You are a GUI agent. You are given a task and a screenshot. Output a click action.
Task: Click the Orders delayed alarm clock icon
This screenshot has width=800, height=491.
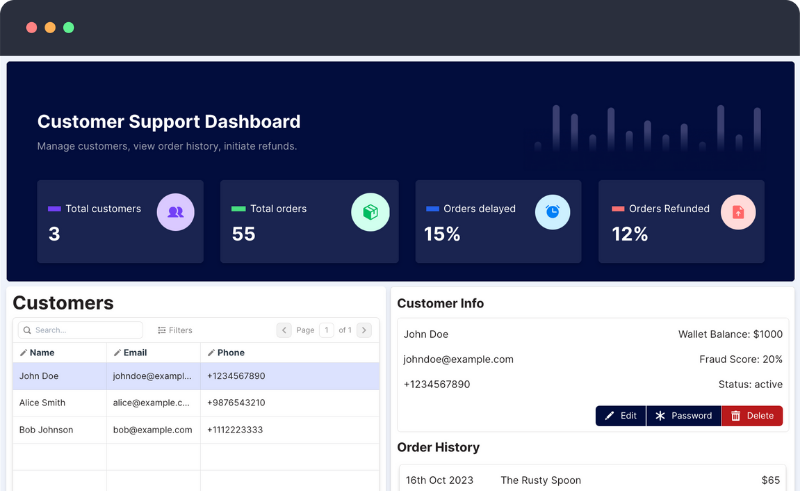point(553,212)
